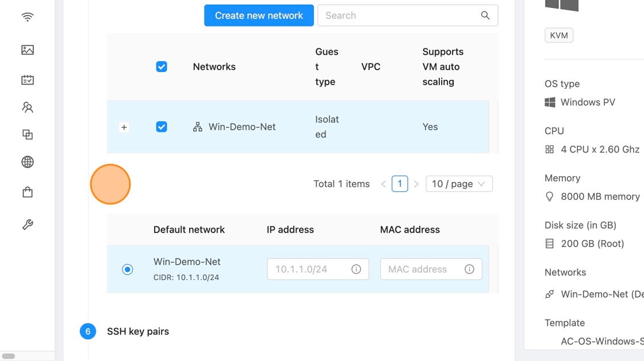The height and width of the screenshot is (361, 644).
Task: Select Win-Demo-Net as default network radio
Action: [x=128, y=269]
